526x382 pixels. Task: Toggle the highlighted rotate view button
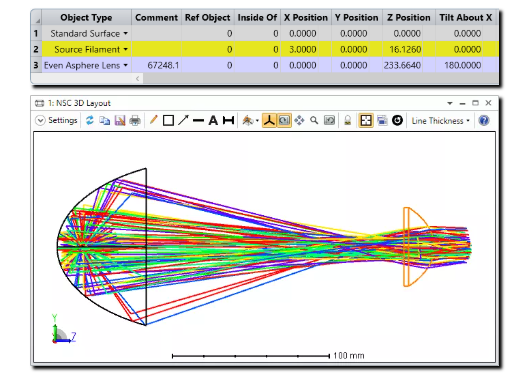(x=284, y=120)
